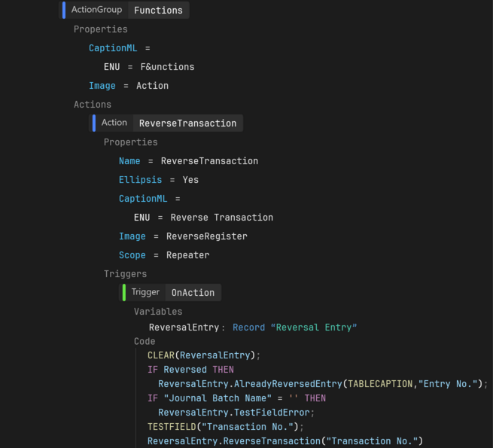Click 'ENU = Reverse Transaction' caption value

point(203,218)
